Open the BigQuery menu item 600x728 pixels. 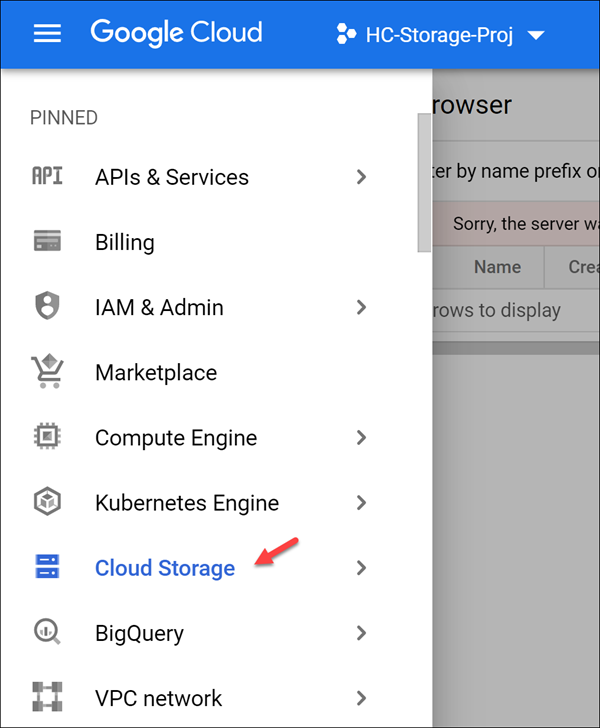pos(139,634)
